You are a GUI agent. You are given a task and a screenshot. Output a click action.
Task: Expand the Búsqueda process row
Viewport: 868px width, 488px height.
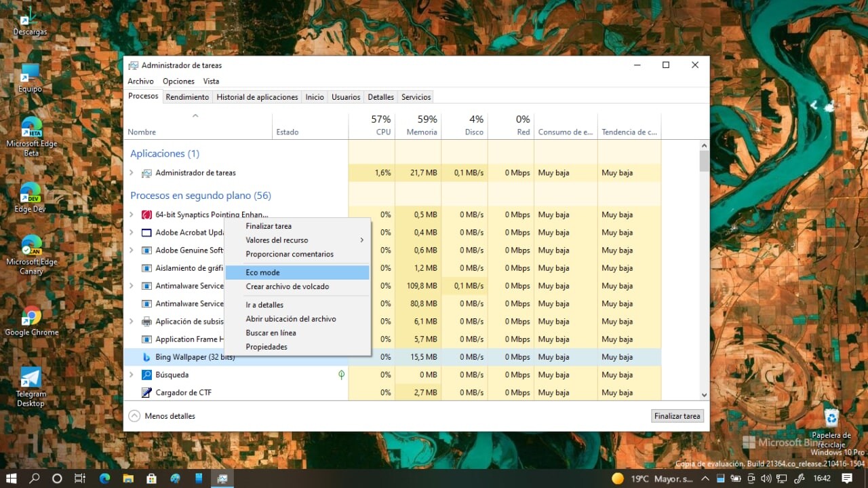coord(132,375)
